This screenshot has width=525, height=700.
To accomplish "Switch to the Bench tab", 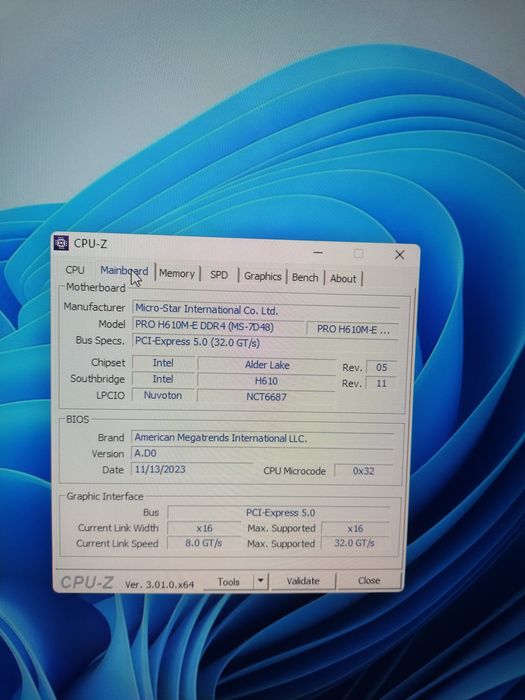I will click(x=305, y=277).
